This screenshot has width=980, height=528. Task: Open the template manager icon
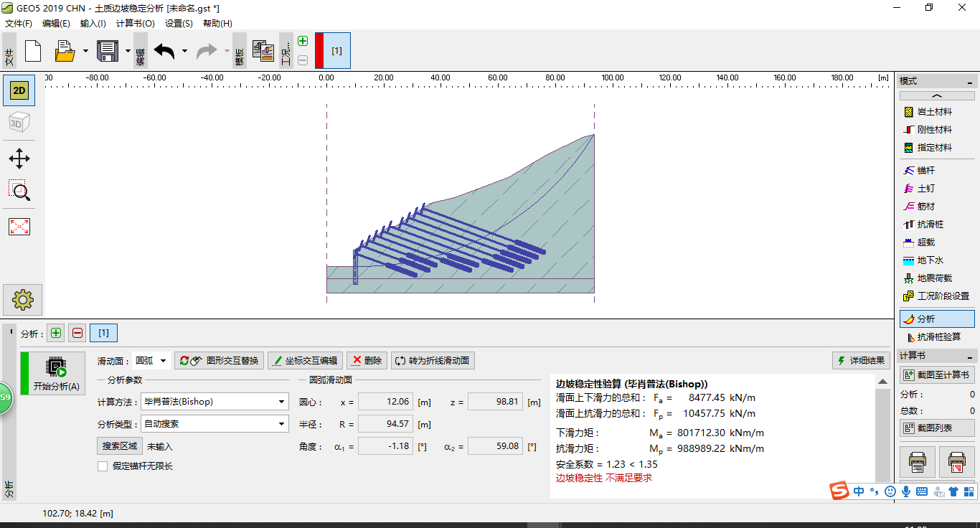coord(263,51)
